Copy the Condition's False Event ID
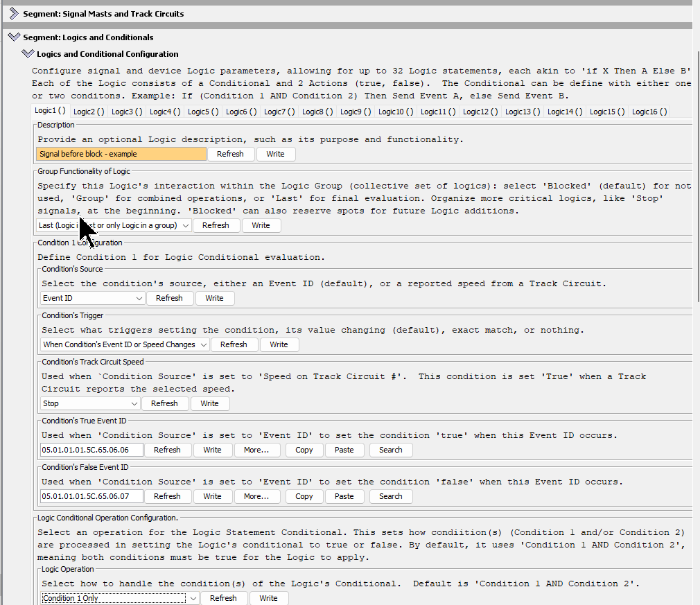 [x=304, y=496]
